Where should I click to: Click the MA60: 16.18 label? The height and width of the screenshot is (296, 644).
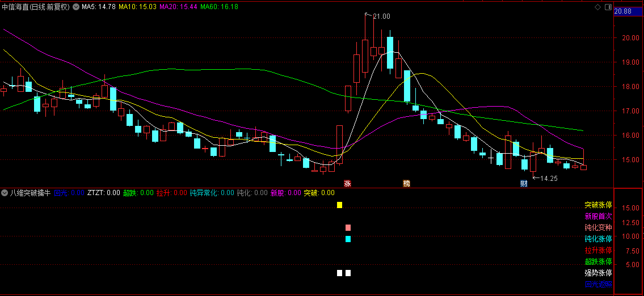click(219, 7)
